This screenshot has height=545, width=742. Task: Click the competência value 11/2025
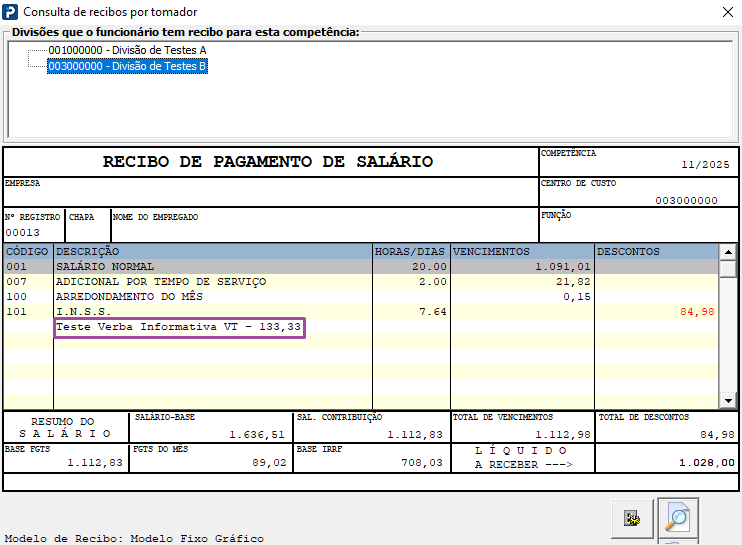coord(705,165)
